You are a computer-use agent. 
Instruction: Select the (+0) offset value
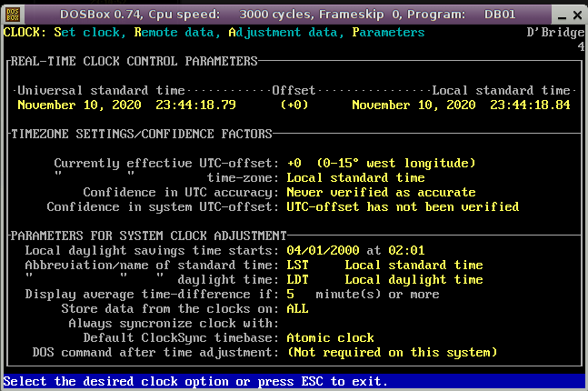(294, 105)
